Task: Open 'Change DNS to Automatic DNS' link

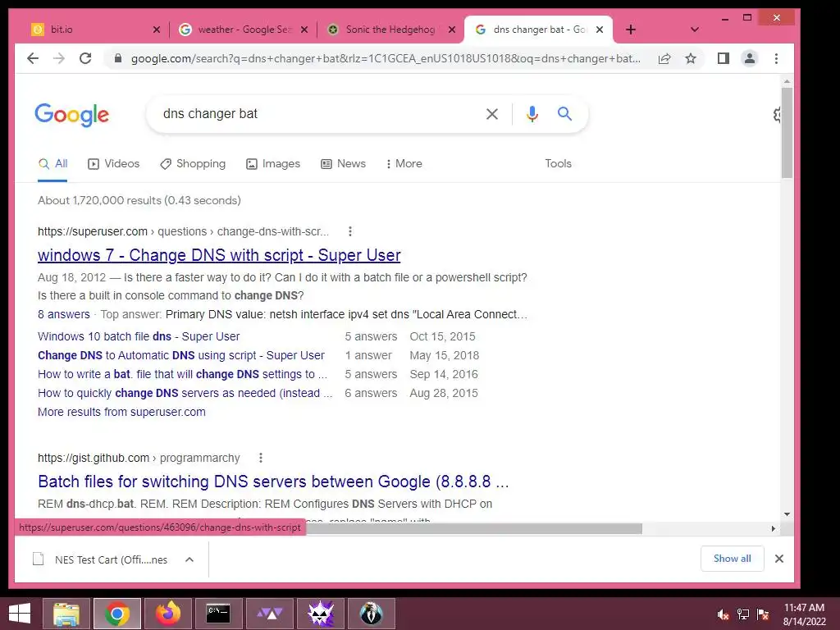Action: pyautogui.click(x=181, y=355)
